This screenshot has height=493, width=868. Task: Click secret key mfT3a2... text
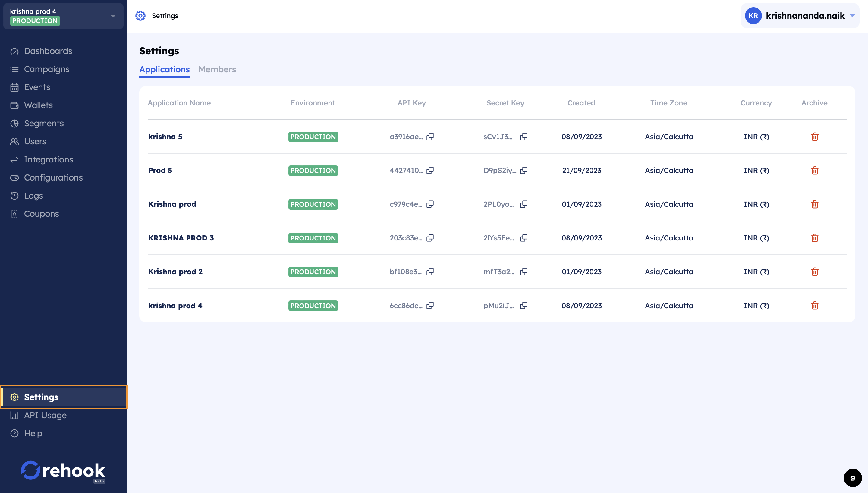[499, 272]
